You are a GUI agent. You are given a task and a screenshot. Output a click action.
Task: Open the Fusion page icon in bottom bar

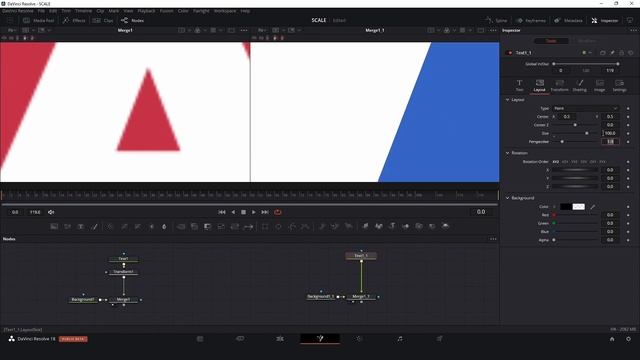tap(320, 338)
